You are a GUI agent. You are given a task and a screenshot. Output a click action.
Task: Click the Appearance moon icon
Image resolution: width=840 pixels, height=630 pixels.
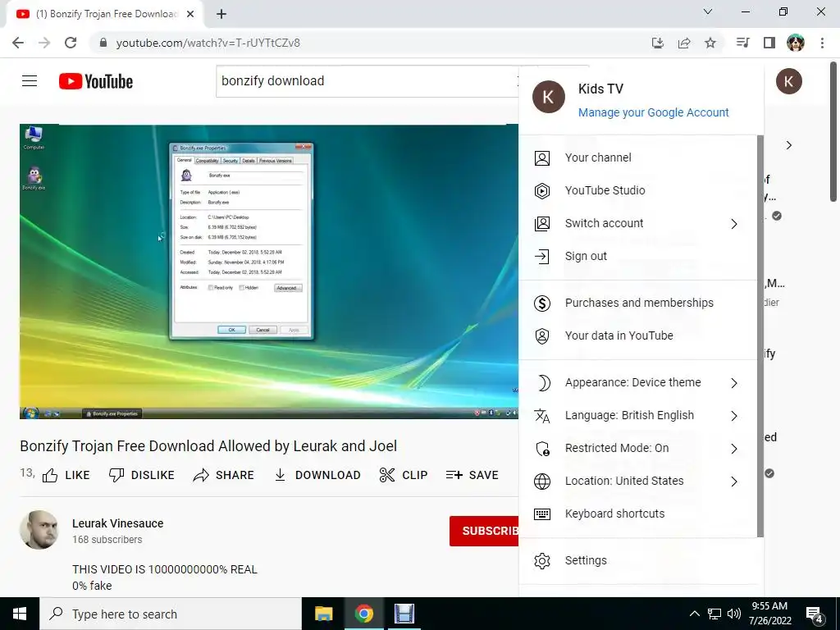coord(543,382)
